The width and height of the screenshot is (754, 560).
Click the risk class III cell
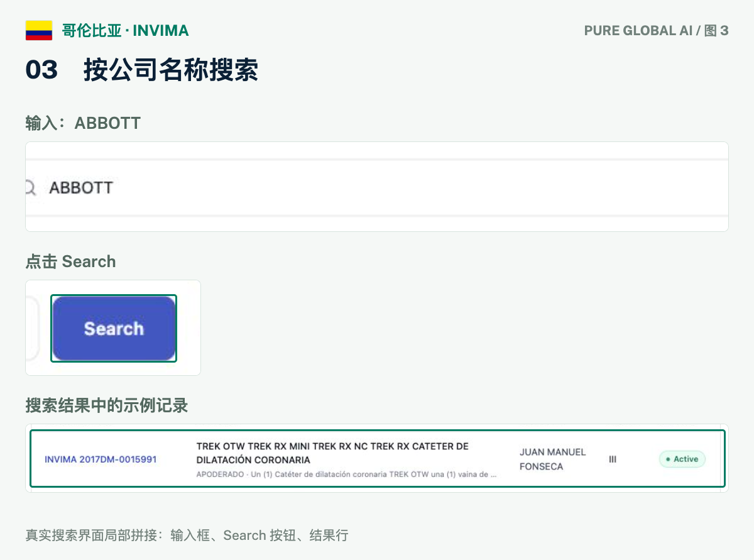(x=613, y=459)
